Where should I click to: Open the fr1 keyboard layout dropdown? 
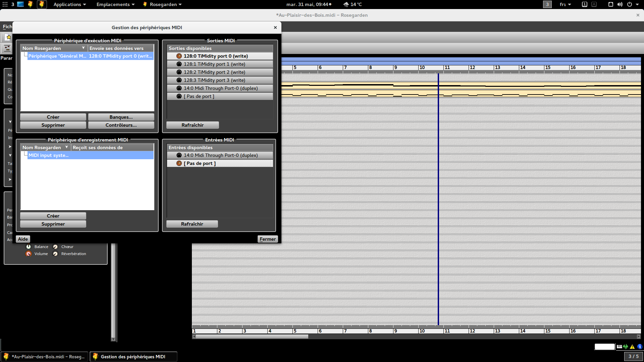coord(565,4)
